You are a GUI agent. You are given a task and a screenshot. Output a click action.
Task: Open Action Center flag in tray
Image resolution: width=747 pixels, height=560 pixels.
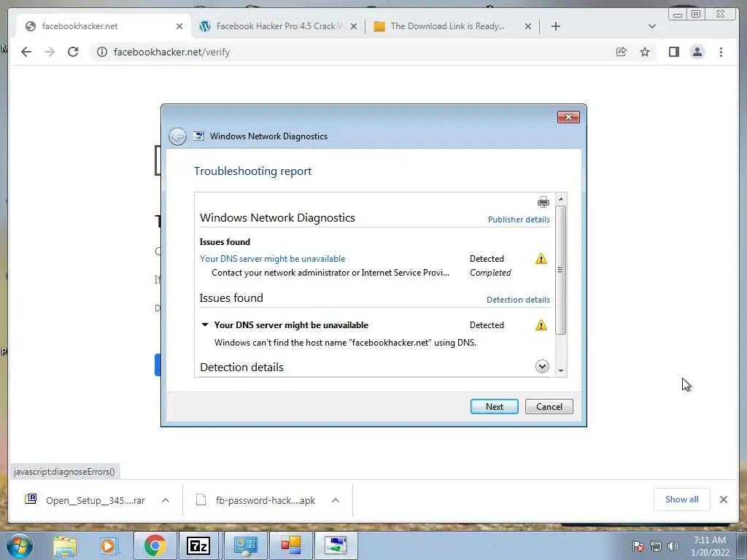(x=638, y=546)
